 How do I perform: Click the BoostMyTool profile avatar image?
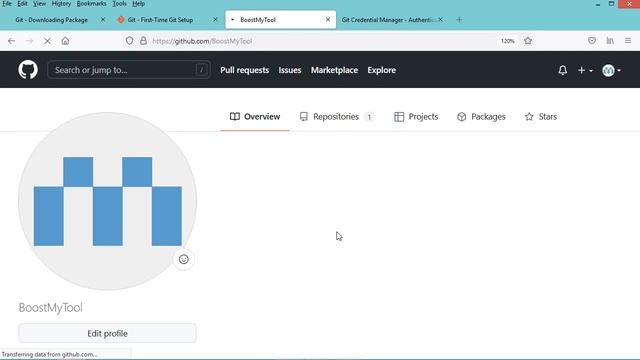pyautogui.click(x=107, y=201)
